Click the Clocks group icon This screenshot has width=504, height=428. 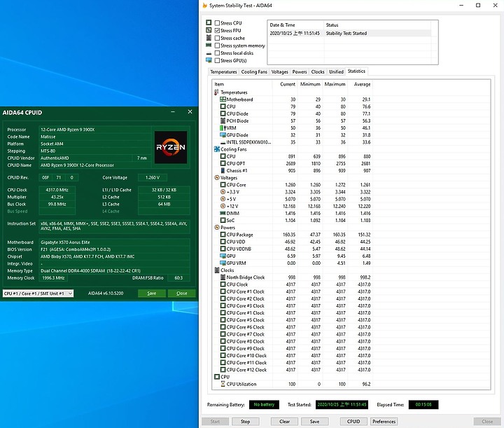click(216, 270)
